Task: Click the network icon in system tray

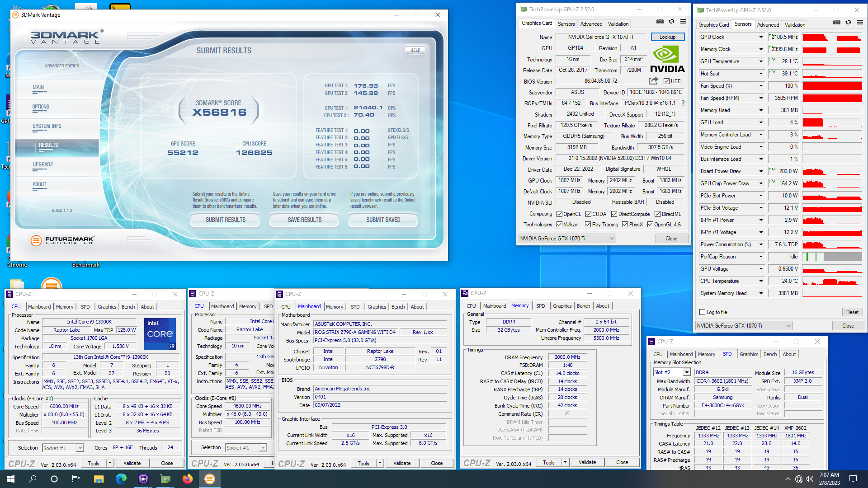Action: click(798, 479)
